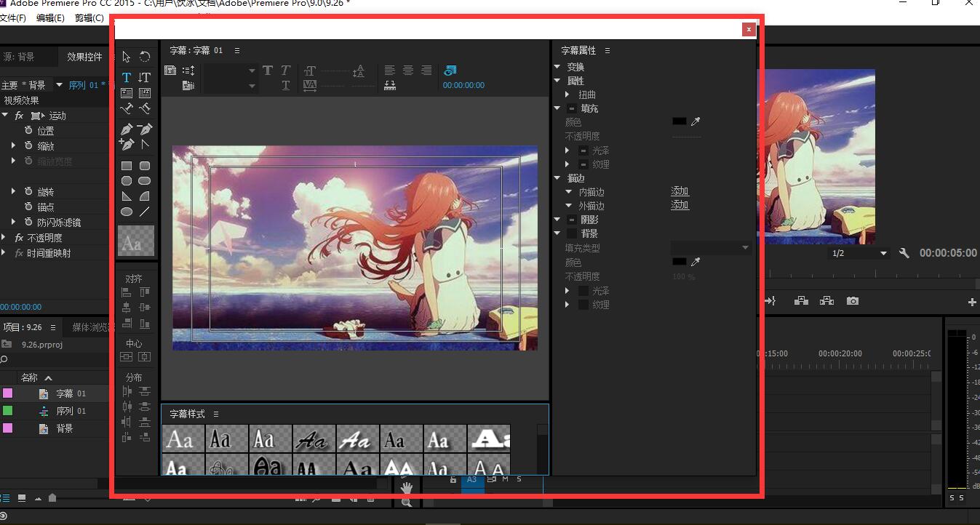Toggle Underline text style button
Screen dimensions: 980x525
click(285, 85)
